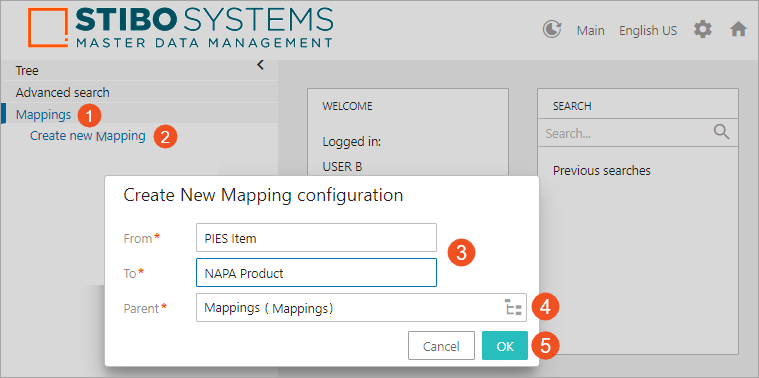The image size is (759, 378).
Task: Click the clock refresh status icon
Action: click(x=551, y=30)
